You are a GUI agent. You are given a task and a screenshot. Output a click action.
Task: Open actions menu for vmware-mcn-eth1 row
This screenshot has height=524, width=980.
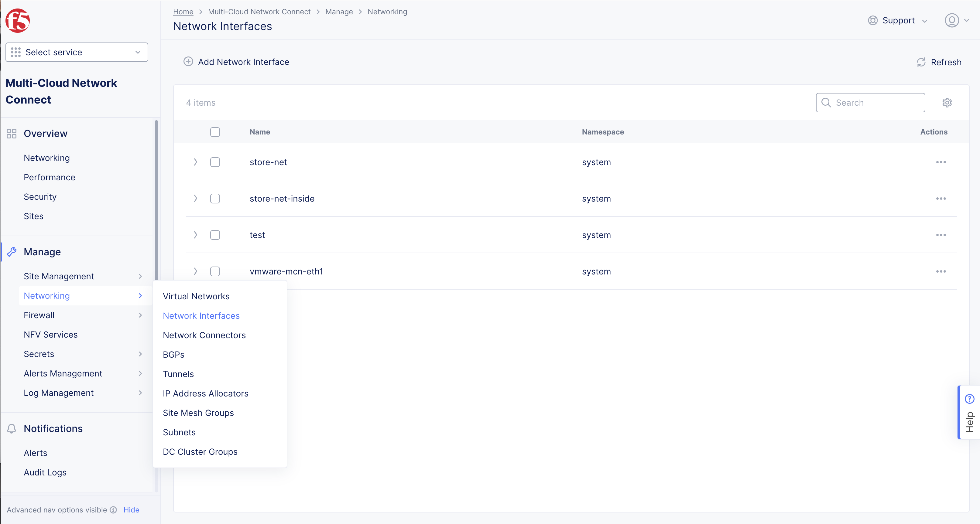point(941,271)
